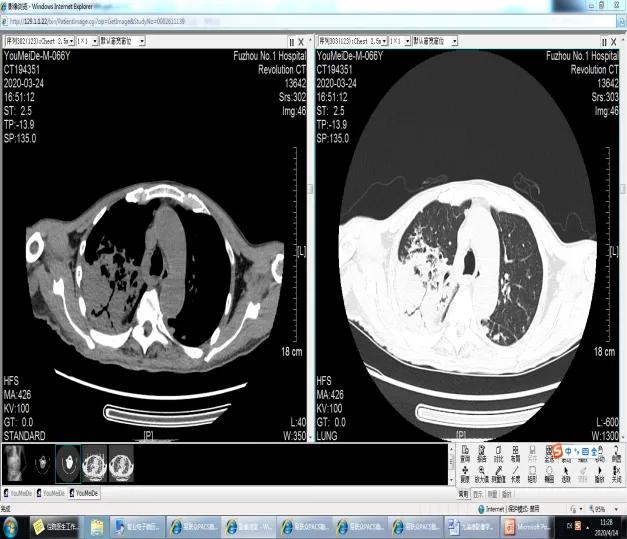627x539 pixels.
Task: Click the 关闭 close tool in tool palette
Action: [x=616, y=474]
